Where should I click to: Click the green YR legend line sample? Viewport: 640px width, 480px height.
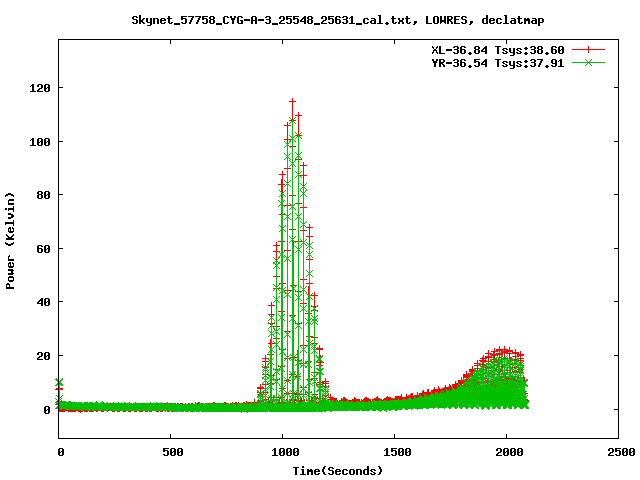click(588, 62)
